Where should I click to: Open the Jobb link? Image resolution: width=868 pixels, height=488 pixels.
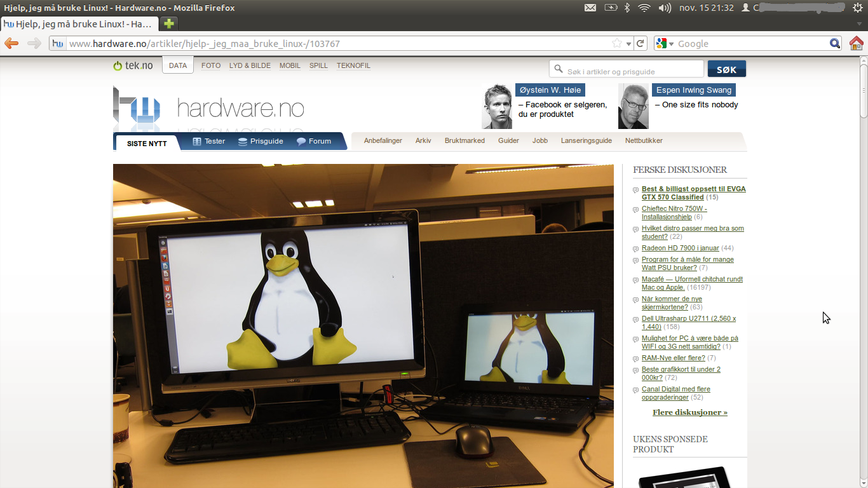540,140
